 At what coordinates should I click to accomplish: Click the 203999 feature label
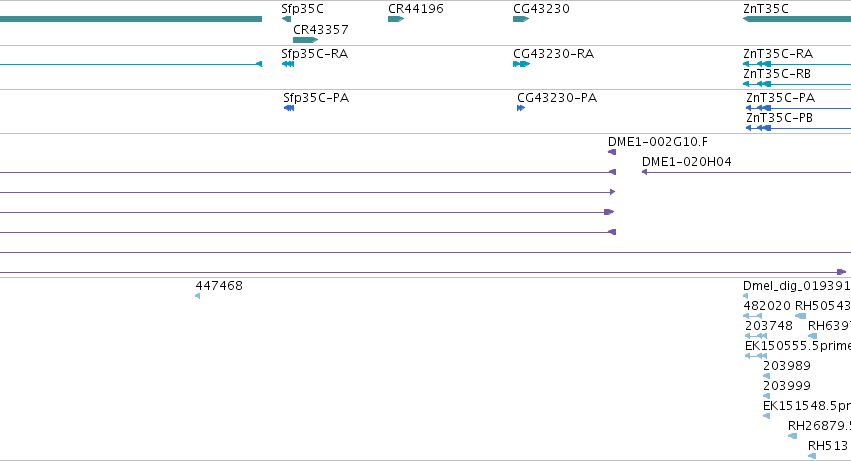pyautogui.click(x=787, y=386)
